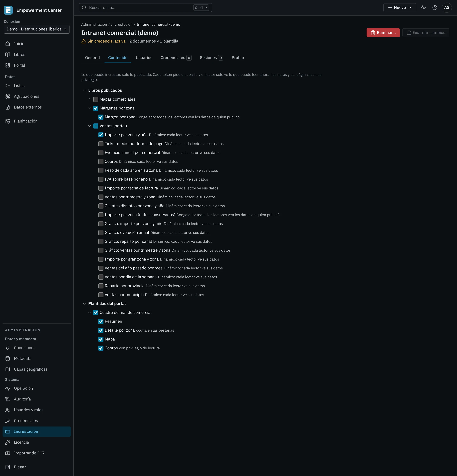Click Guardar cambios button
Viewport: 457px width, 476px height.
tap(426, 33)
